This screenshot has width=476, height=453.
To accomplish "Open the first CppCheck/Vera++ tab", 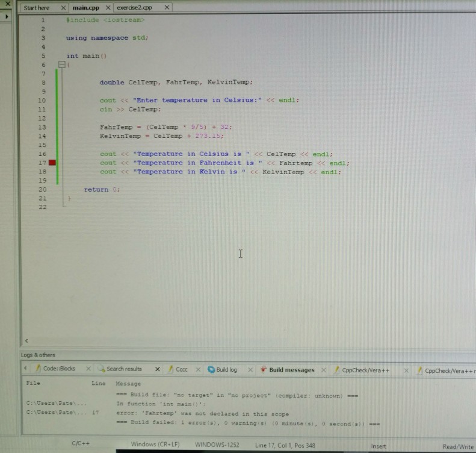I will pyautogui.click(x=365, y=370).
